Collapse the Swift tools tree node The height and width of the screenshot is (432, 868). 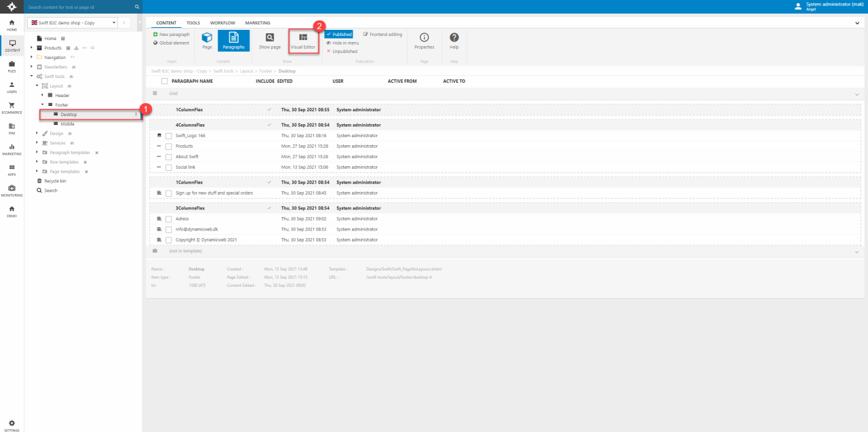pos(32,77)
